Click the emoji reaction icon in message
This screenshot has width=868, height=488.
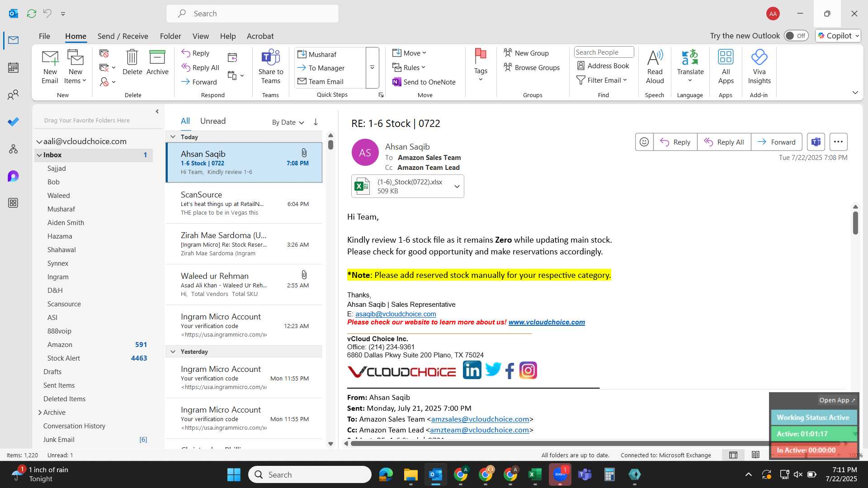point(644,142)
